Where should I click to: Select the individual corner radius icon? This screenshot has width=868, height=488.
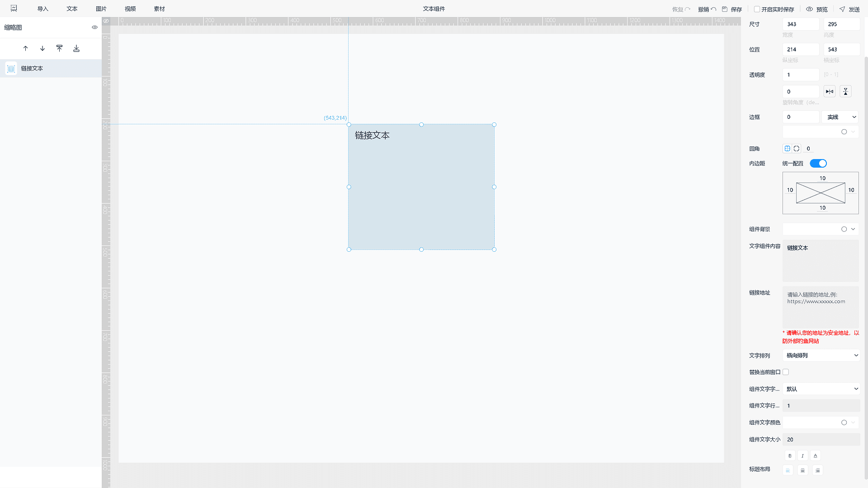click(x=797, y=149)
